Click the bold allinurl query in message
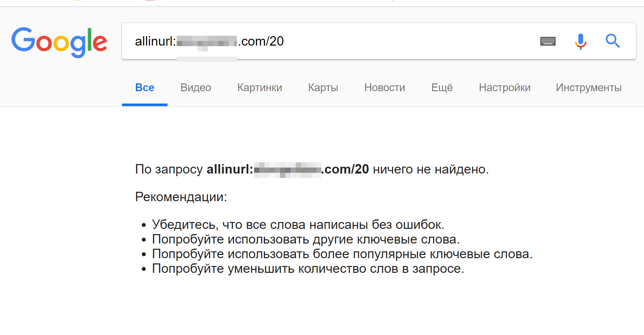Viewport: 644px width, 335px height. [x=288, y=169]
